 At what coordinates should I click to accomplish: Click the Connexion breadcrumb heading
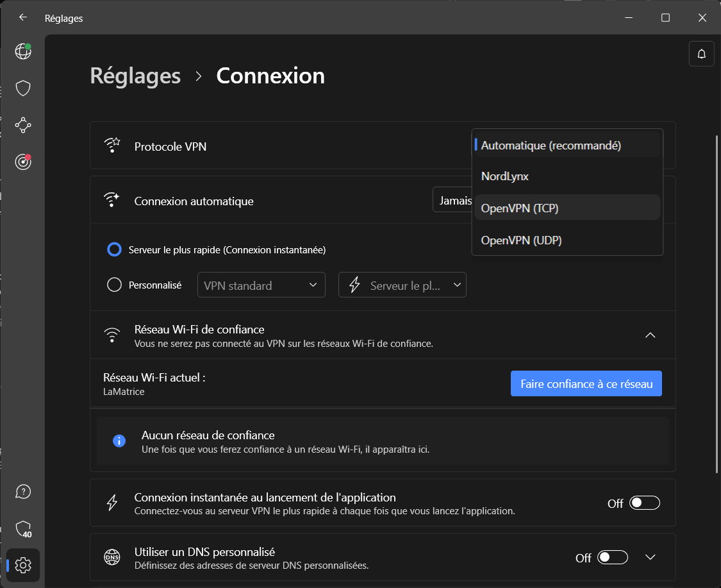270,76
